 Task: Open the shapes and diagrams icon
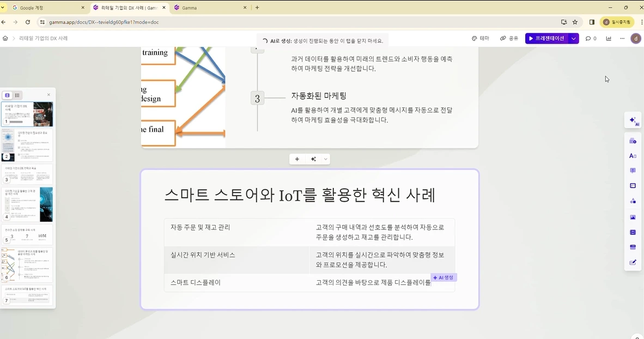633,201
